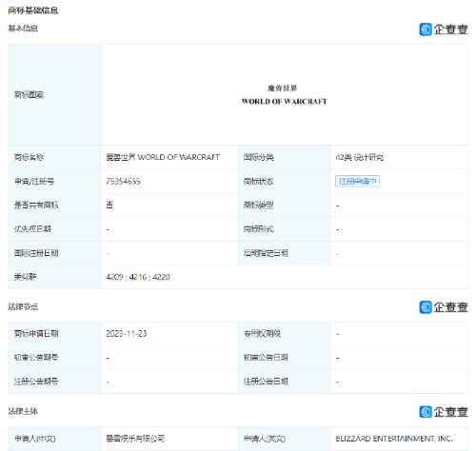Click the 42类 设计研究 classification value
Viewport: 476px width, 451px height.
(360, 157)
